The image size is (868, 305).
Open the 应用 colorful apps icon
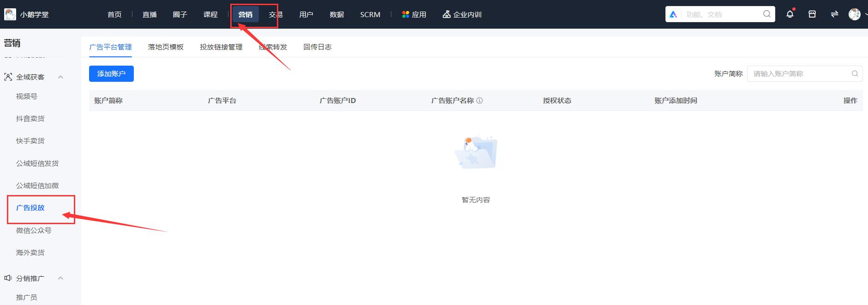pyautogui.click(x=406, y=15)
